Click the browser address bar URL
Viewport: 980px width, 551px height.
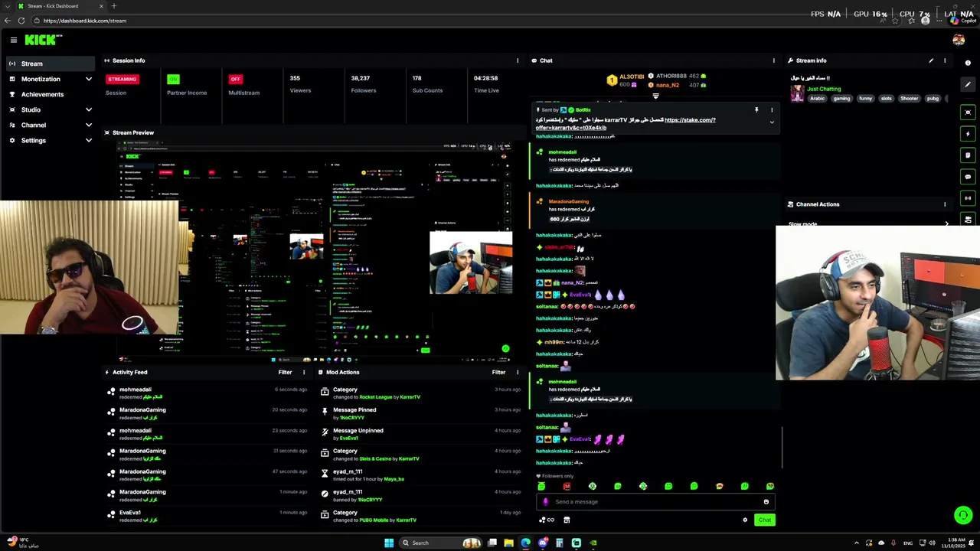click(x=85, y=21)
